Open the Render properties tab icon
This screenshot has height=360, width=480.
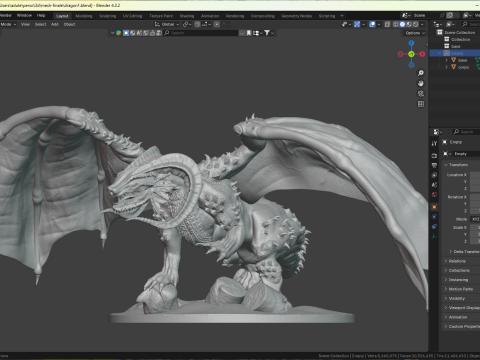(x=434, y=156)
